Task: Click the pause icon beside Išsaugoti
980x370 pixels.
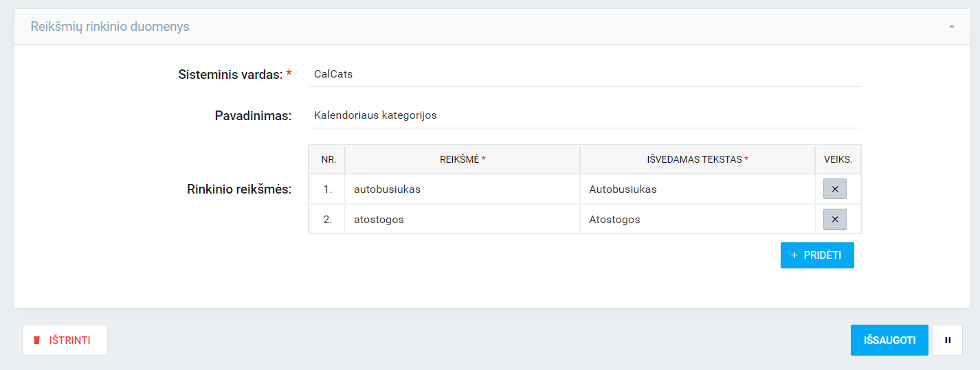Action: (948, 340)
